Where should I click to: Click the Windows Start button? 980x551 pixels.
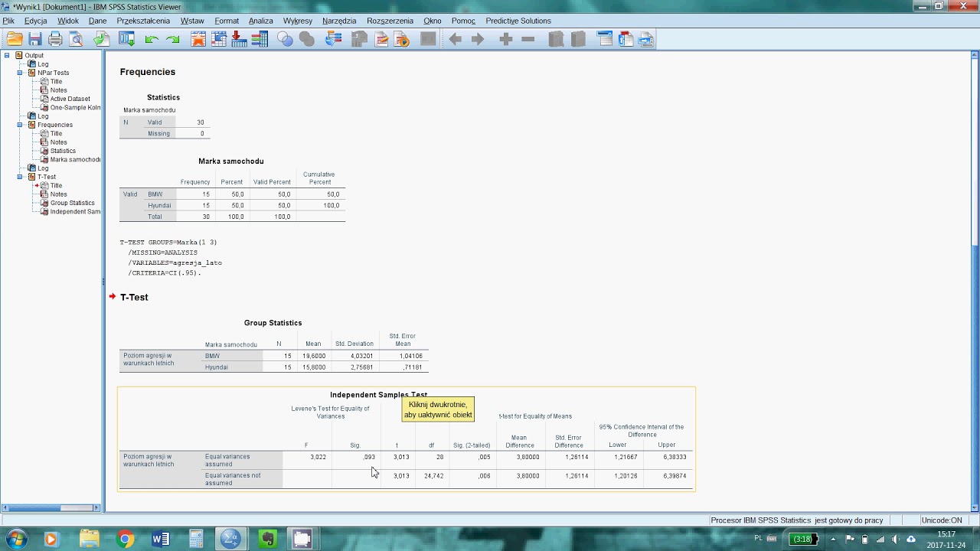point(16,539)
